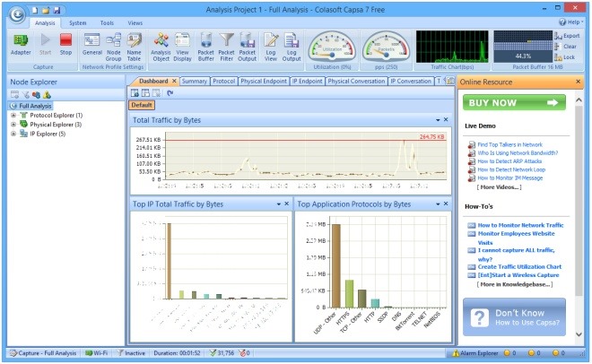Open the IP Endpoint tab
The width and height of the screenshot is (592, 364).
click(x=308, y=81)
